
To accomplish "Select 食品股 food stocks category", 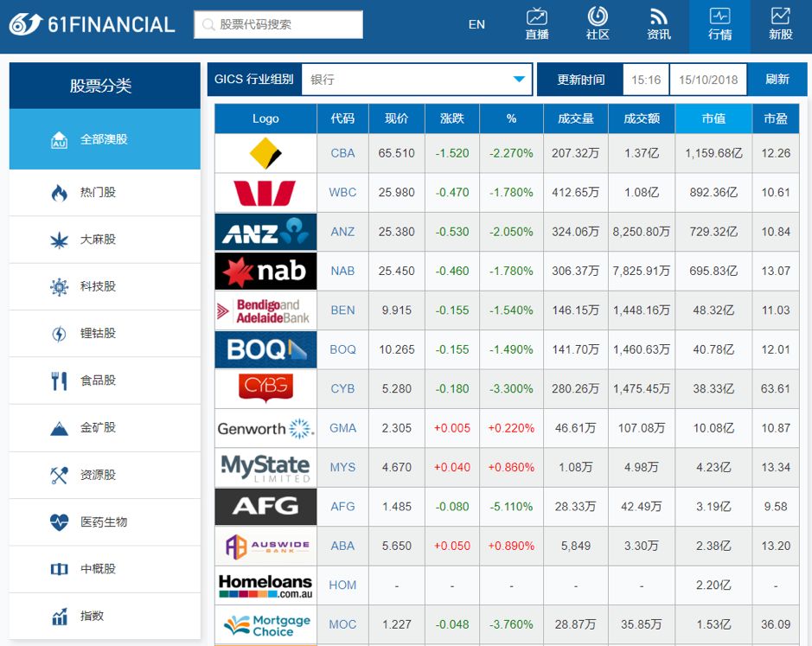I will pos(105,381).
